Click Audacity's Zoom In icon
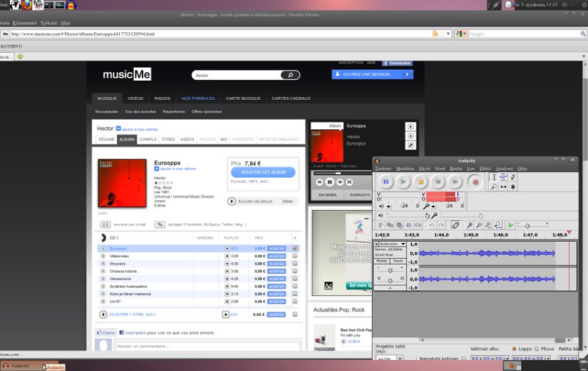 [x=470, y=225]
